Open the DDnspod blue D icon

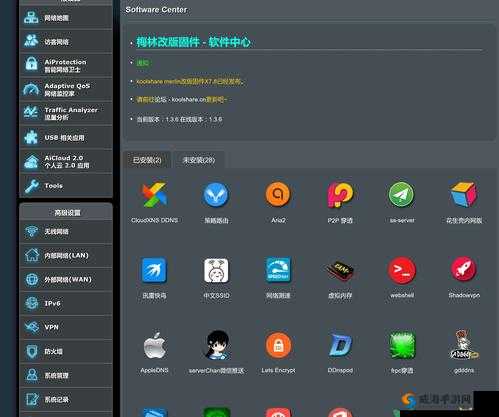tap(340, 345)
